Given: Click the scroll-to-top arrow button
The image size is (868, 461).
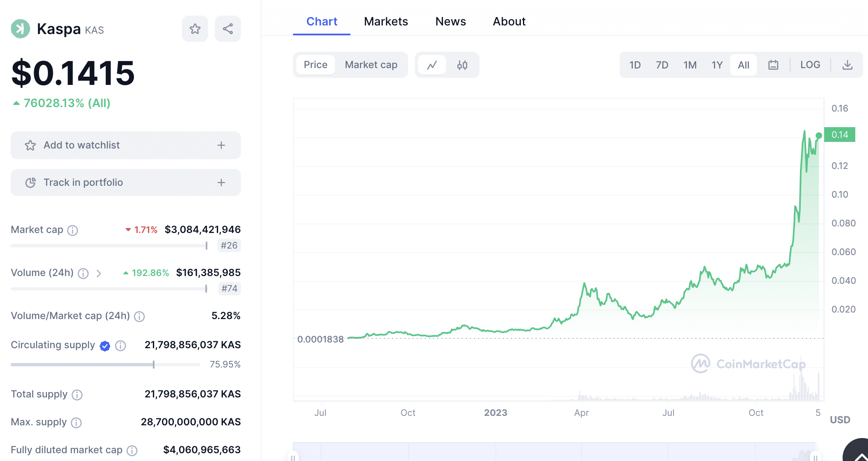Looking at the screenshot, I should click(858, 452).
